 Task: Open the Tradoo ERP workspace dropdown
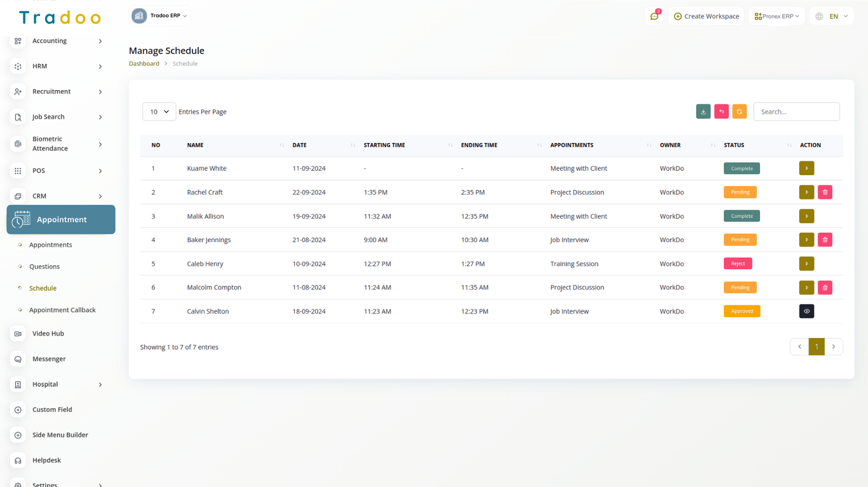pos(160,16)
